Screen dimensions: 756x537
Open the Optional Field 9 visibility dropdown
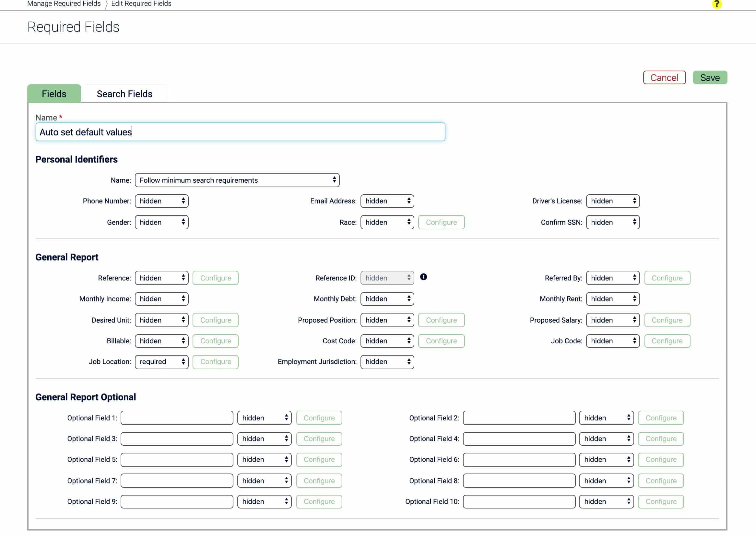tap(265, 501)
